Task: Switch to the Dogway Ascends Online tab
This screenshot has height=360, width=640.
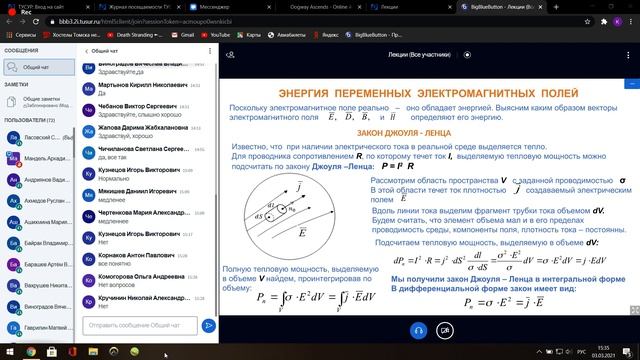Action: point(320,7)
